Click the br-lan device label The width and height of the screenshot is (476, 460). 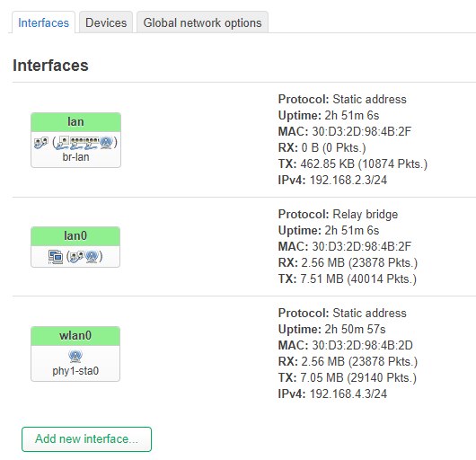75,157
